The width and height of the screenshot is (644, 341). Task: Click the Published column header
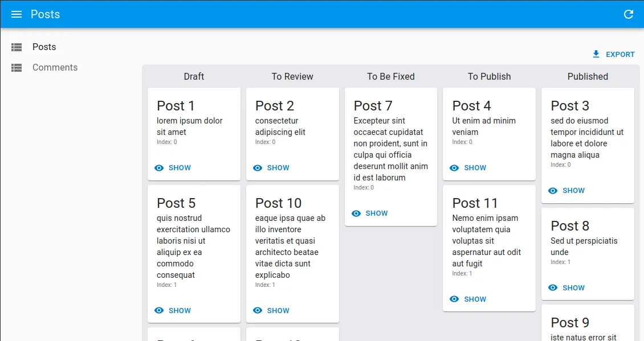[588, 76]
